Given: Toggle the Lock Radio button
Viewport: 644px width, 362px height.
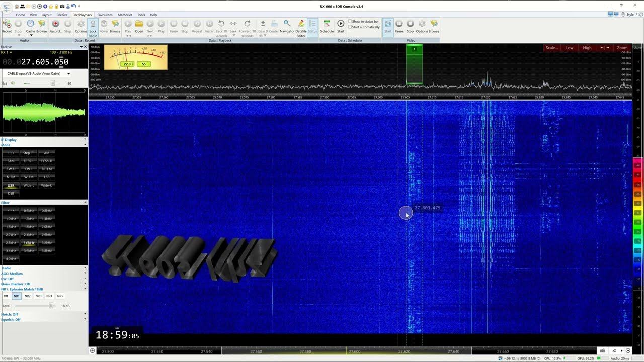Looking at the screenshot, I should pos(93,28).
